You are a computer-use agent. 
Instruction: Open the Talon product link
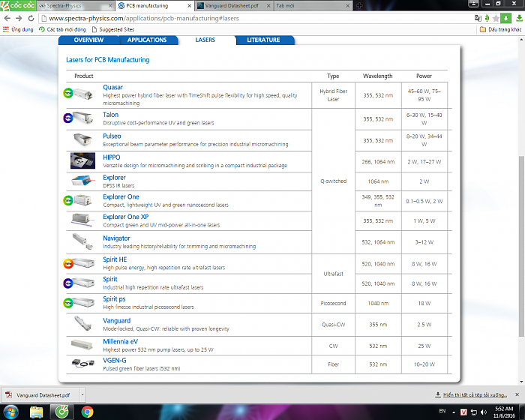pos(110,115)
